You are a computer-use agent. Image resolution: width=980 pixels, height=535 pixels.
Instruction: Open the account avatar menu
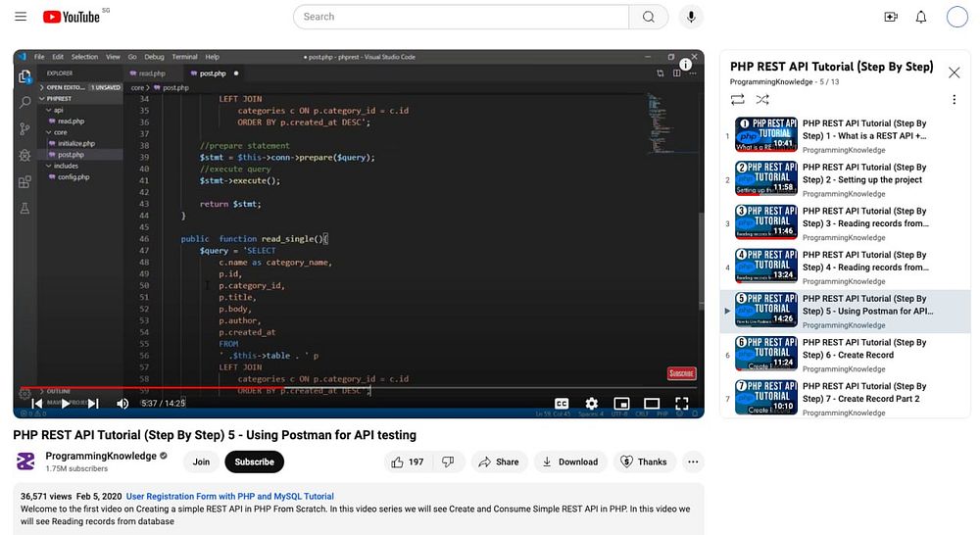tap(956, 17)
